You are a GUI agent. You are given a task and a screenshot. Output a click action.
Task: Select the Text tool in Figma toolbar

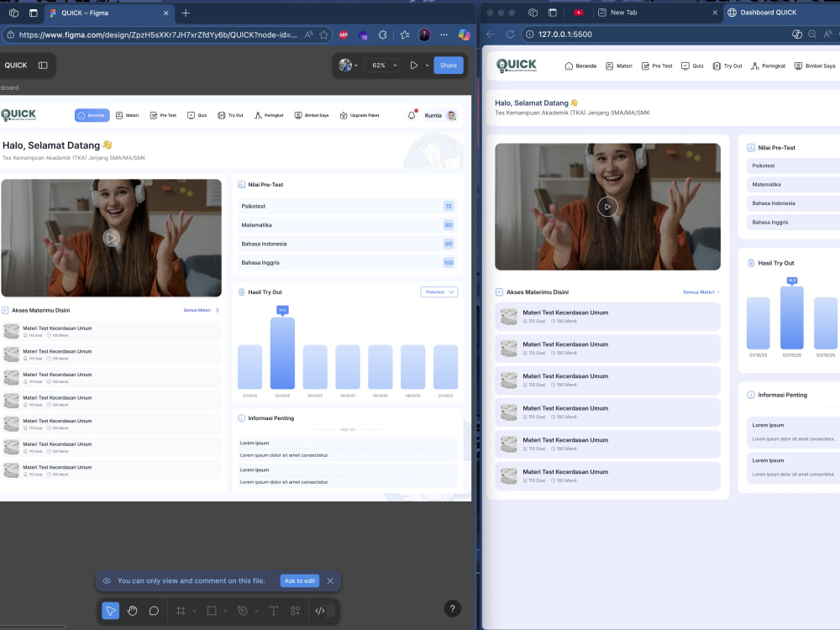pos(273,611)
